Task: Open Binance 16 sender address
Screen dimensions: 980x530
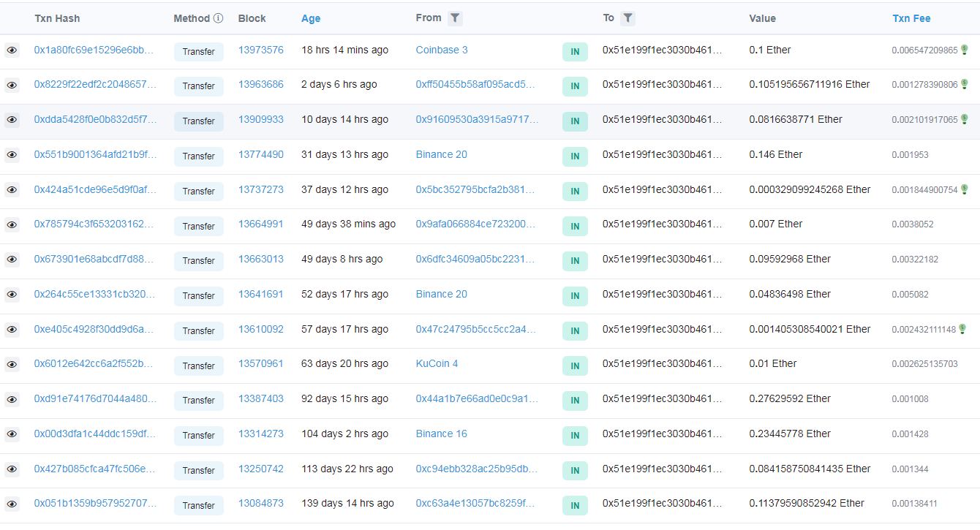Action: [x=442, y=434]
